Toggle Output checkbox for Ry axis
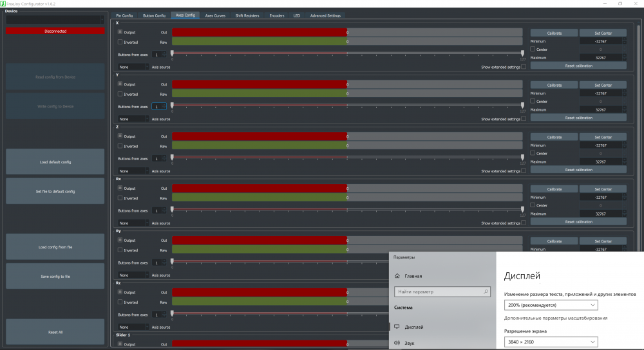Viewport: 644px width, 350px height. click(120, 240)
